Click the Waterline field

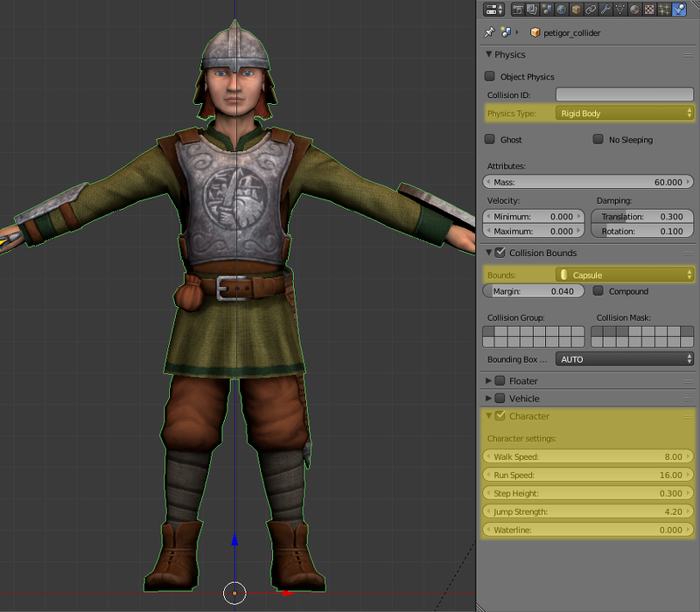pos(588,530)
